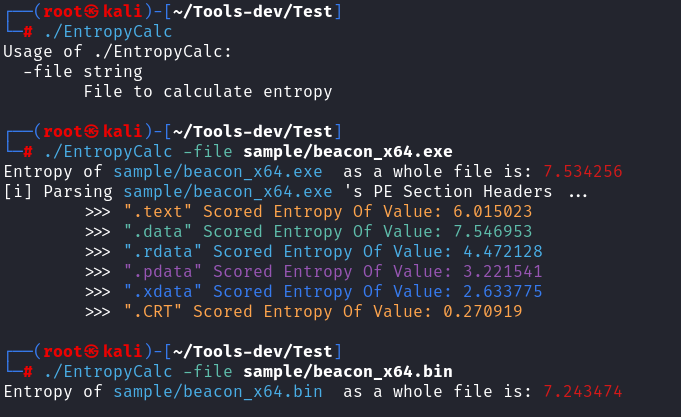Click the first prompt's "~/Tools-dev/Test" path
The height and width of the screenshot is (417, 681).
tap(253, 11)
